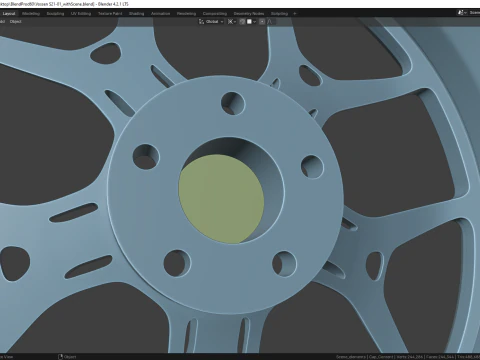Switch to the Sculpting workspace tab
480x360 pixels.
click(55, 14)
